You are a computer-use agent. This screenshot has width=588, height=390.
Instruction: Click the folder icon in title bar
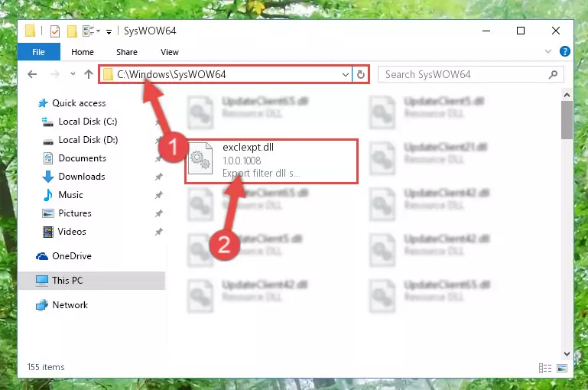(31, 31)
